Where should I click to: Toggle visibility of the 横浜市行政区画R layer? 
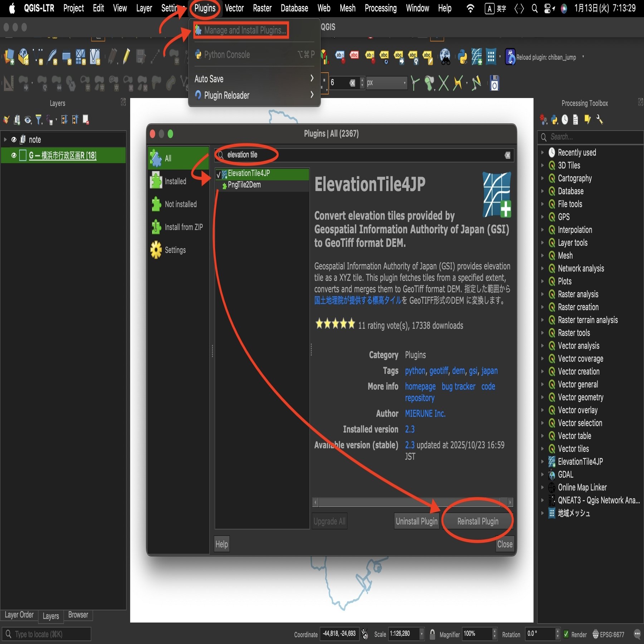pos(14,155)
